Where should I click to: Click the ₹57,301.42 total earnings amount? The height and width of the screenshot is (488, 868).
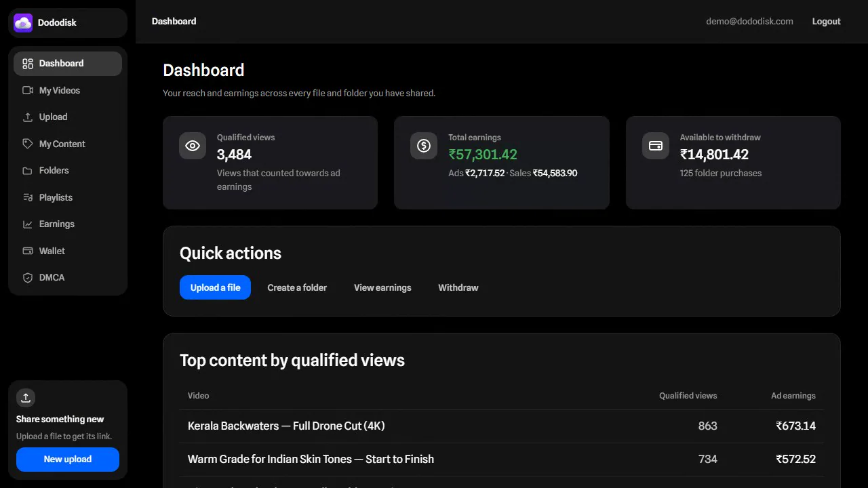click(x=483, y=155)
